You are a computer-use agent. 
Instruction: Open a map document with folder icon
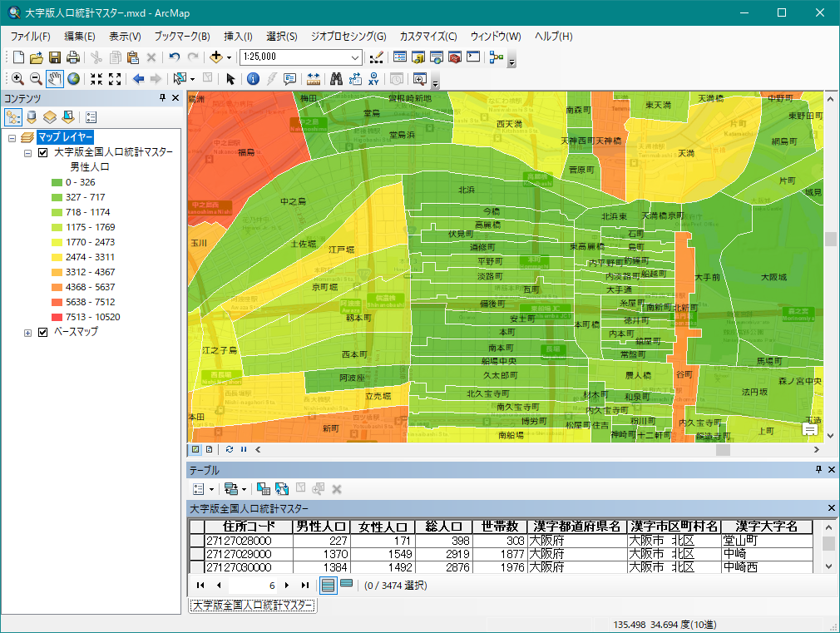pos(37,57)
